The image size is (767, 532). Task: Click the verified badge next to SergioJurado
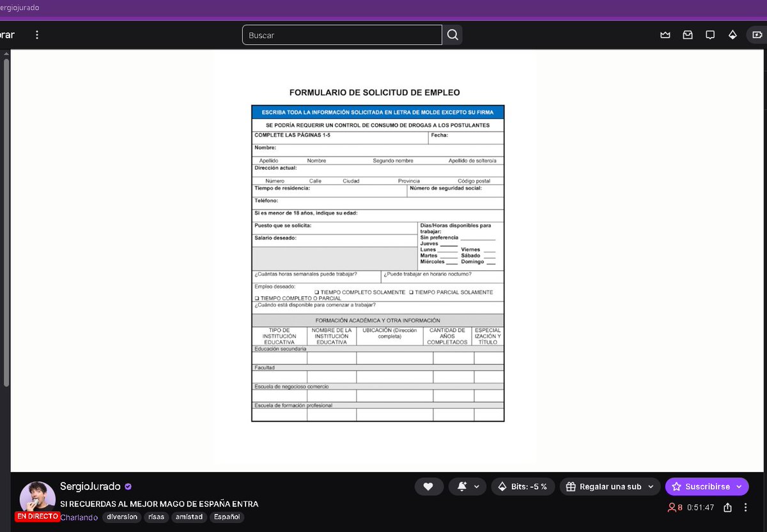point(128,487)
